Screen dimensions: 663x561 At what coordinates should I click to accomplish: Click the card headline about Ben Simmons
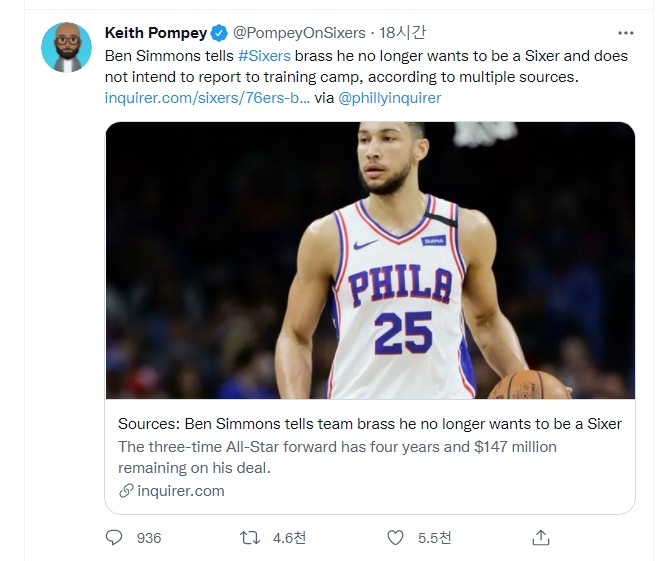point(370,424)
